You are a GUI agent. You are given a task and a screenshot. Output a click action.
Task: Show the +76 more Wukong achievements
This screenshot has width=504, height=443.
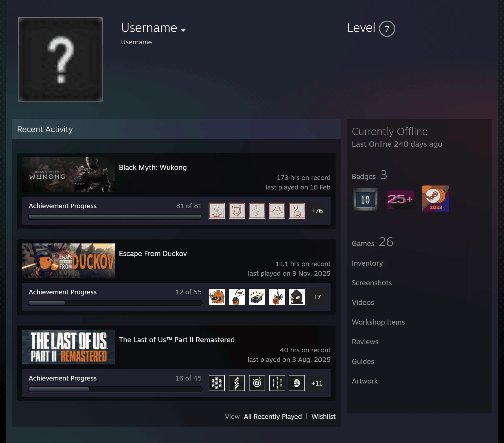click(x=317, y=211)
